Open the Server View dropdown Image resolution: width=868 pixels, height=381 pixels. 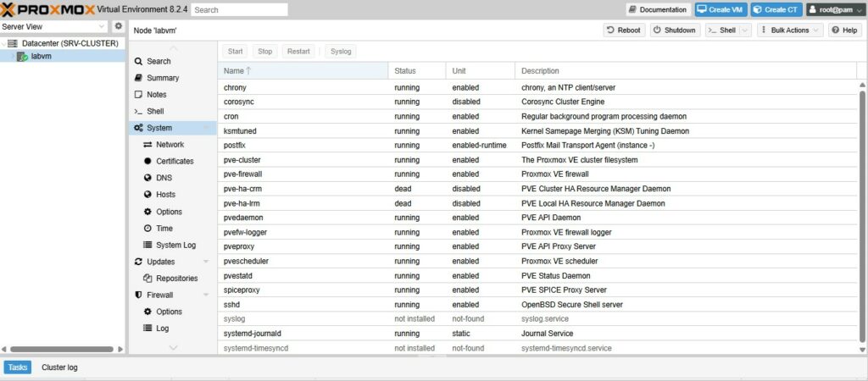(55, 26)
